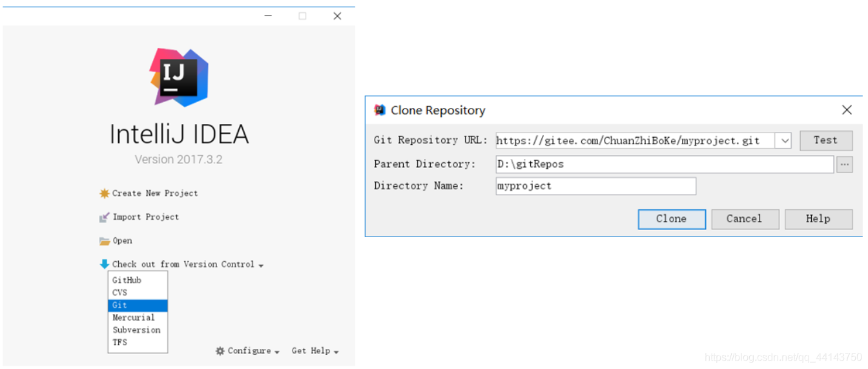Open Help in the Clone Repository dialog
The image size is (868, 369).
[818, 219]
